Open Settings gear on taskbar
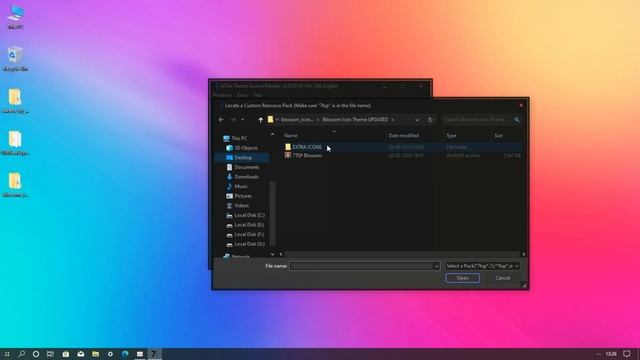This screenshot has width=640, height=360. tap(110, 354)
